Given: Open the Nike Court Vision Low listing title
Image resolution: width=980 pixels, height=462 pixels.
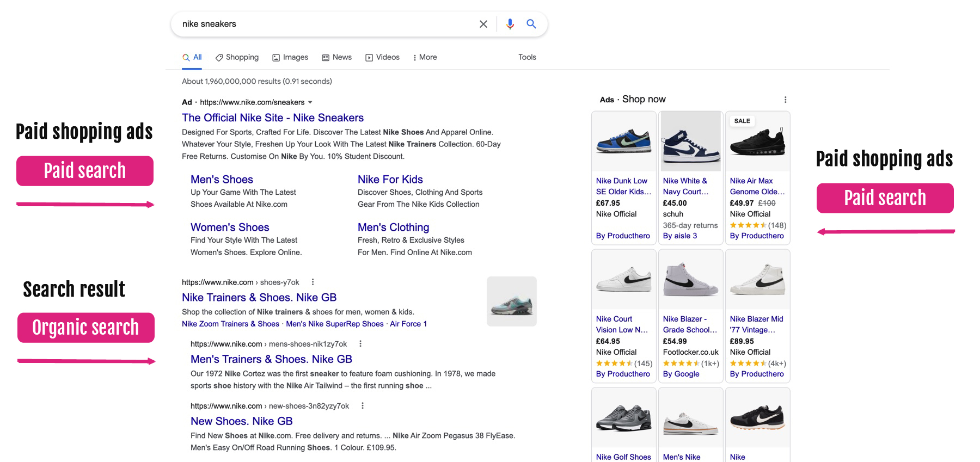Looking at the screenshot, I should tap(622, 324).
